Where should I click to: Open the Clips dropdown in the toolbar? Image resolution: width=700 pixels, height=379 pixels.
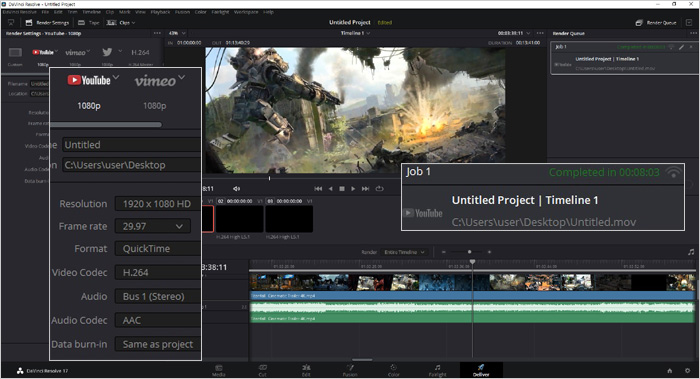pyautogui.click(x=121, y=22)
